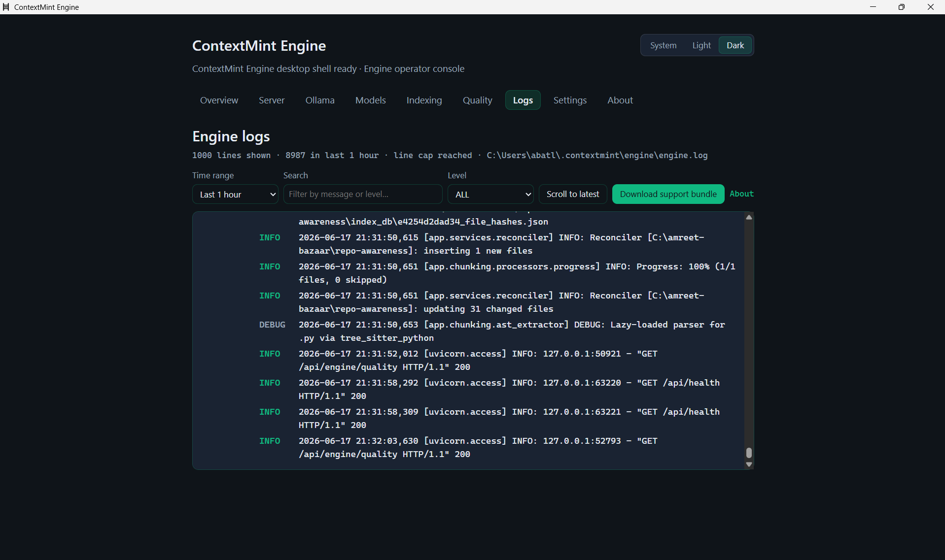The width and height of the screenshot is (945, 560).
Task: View the Quality tab
Action: point(477,100)
